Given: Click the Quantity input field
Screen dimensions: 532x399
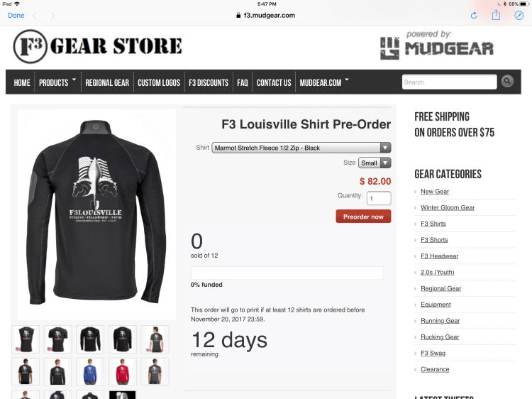Looking at the screenshot, I should (x=379, y=198).
